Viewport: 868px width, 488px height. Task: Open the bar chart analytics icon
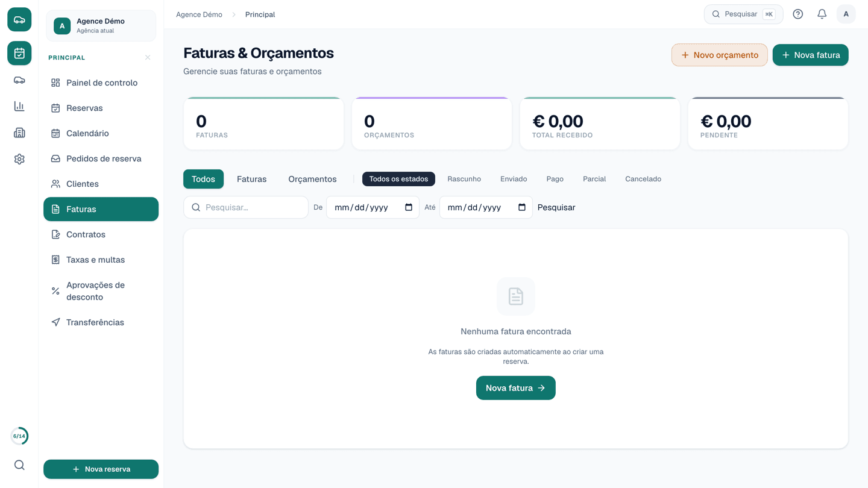point(19,107)
